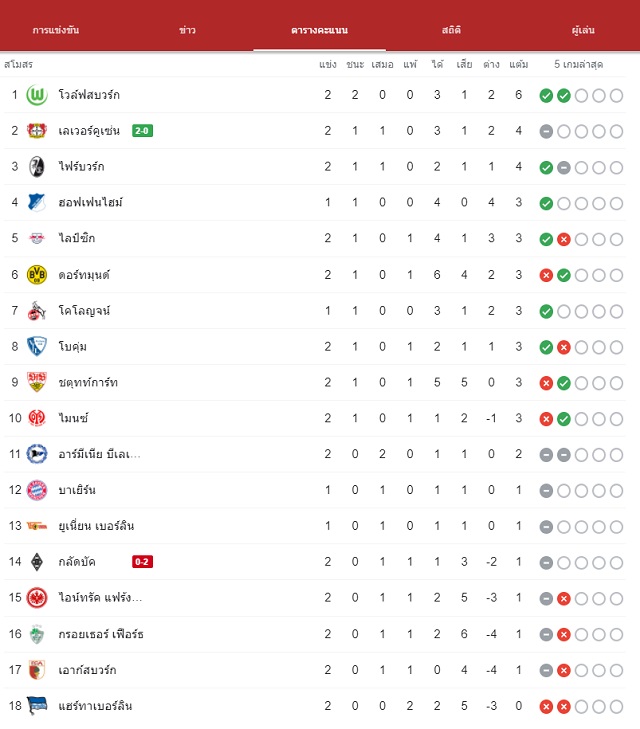Click the green 2-0 live score badge
This screenshot has width=640, height=729.
click(142, 131)
